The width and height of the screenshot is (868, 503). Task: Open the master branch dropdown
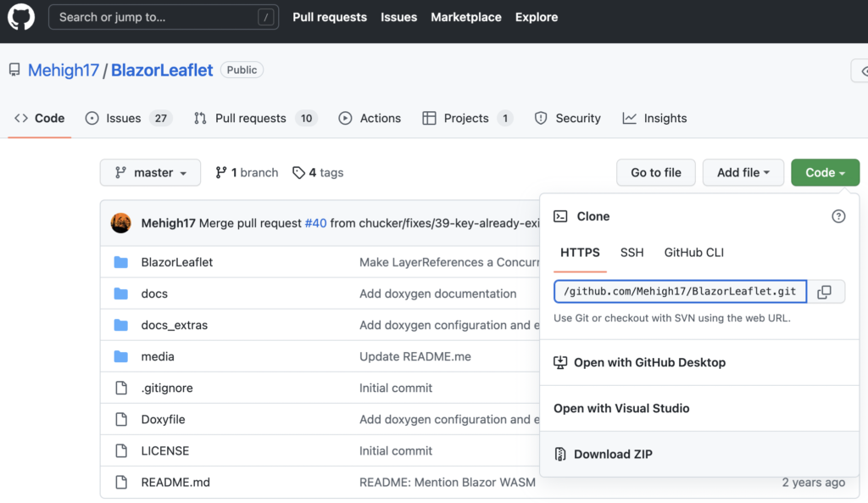(x=150, y=173)
